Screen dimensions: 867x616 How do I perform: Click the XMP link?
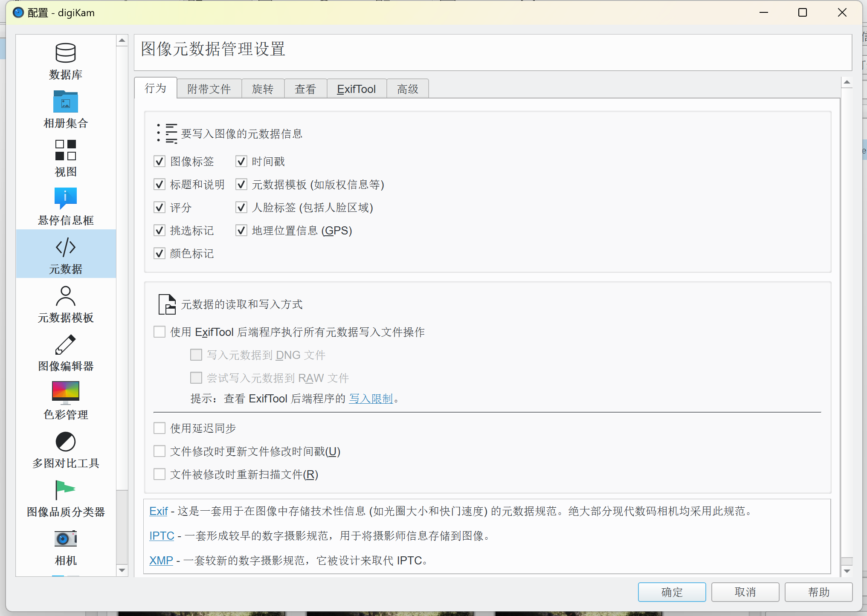pyautogui.click(x=161, y=560)
